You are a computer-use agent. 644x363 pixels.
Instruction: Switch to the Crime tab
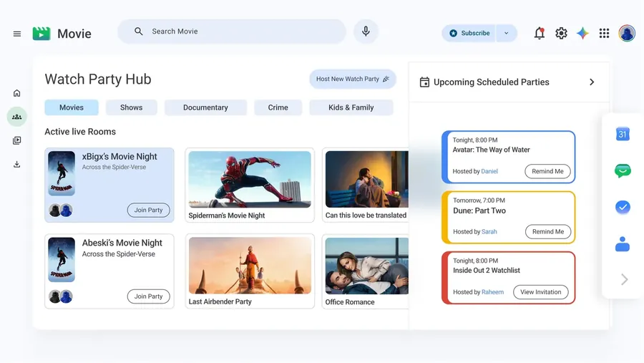278,107
